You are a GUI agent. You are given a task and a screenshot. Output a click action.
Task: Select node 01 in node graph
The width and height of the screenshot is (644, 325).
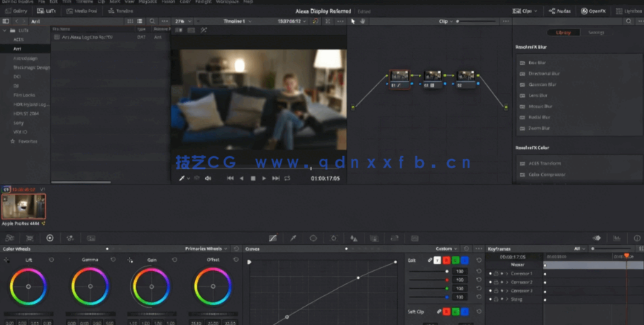pos(399,79)
